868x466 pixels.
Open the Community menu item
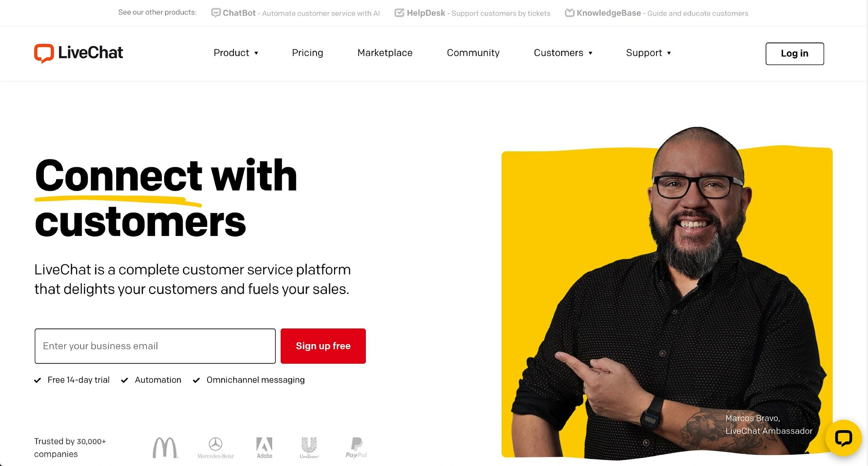[473, 53]
